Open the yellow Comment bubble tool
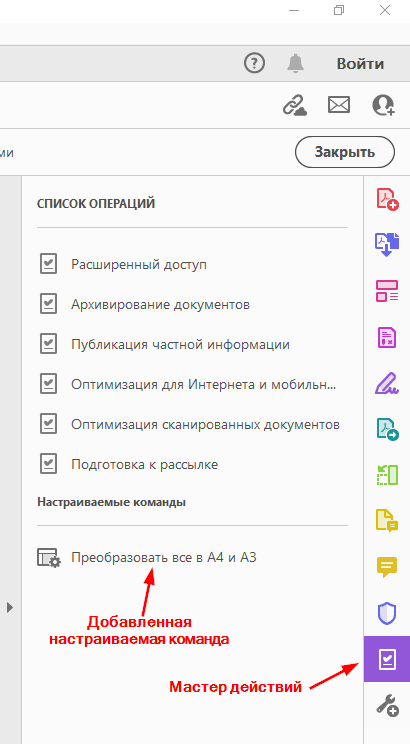Screen dimensions: 410x744 (x=387, y=567)
